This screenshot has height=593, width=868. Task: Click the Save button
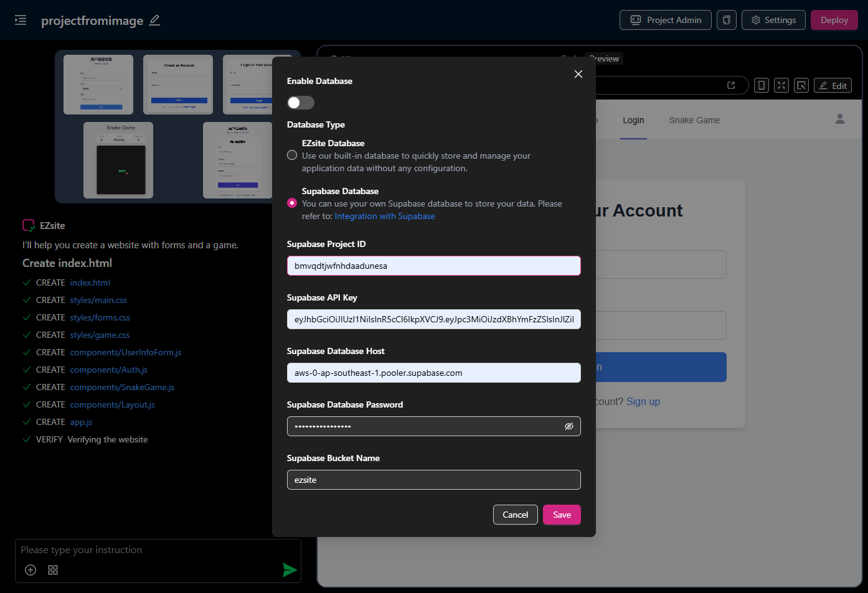[x=561, y=515]
